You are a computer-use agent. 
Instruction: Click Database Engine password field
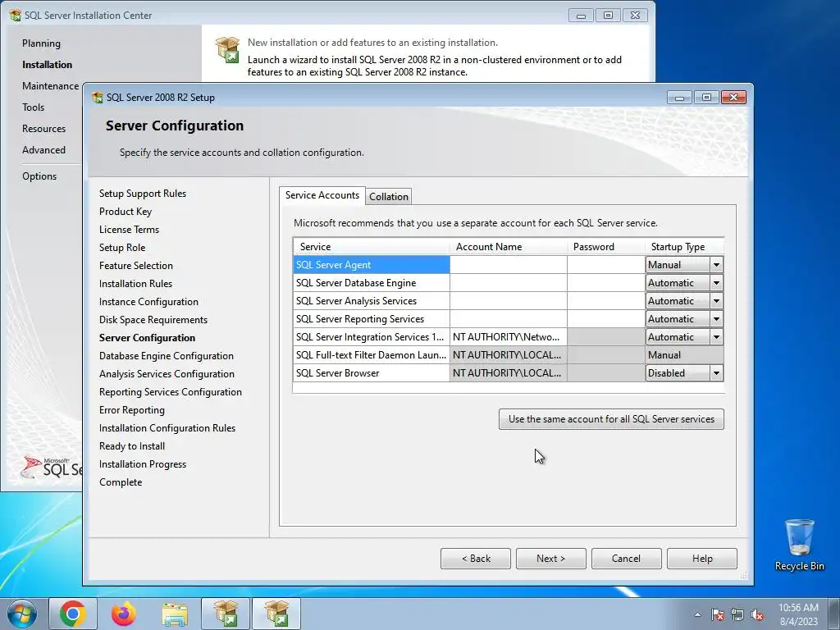[x=606, y=283]
